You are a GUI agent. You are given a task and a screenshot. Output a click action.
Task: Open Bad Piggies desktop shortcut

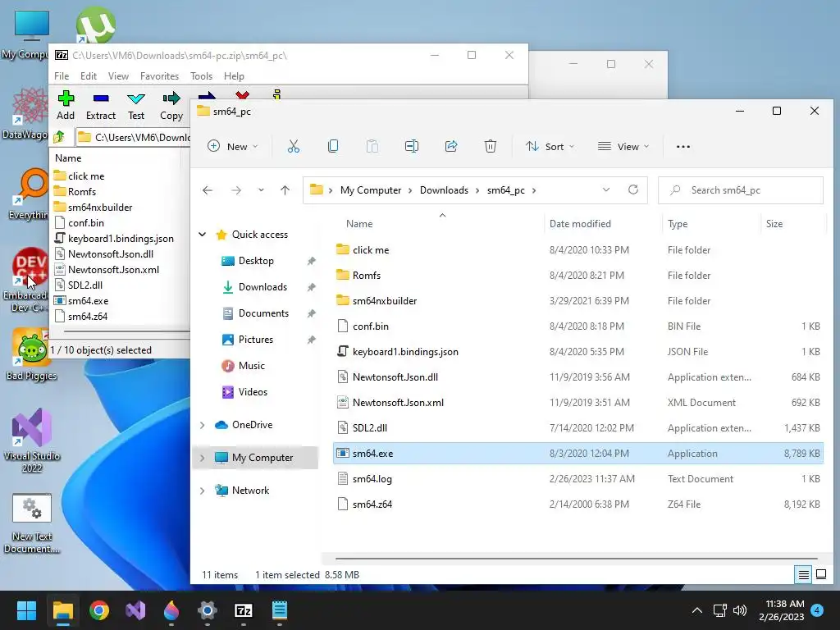point(32,354)
